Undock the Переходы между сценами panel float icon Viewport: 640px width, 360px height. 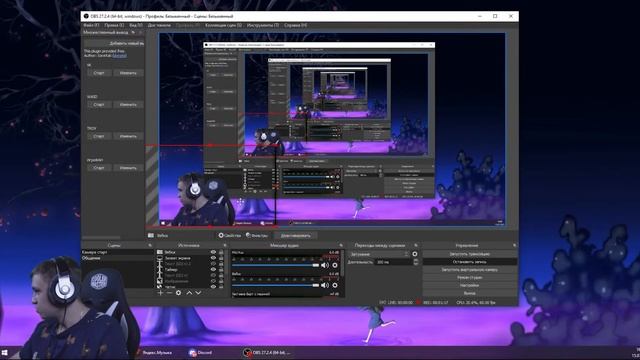[x=416, y=245]
